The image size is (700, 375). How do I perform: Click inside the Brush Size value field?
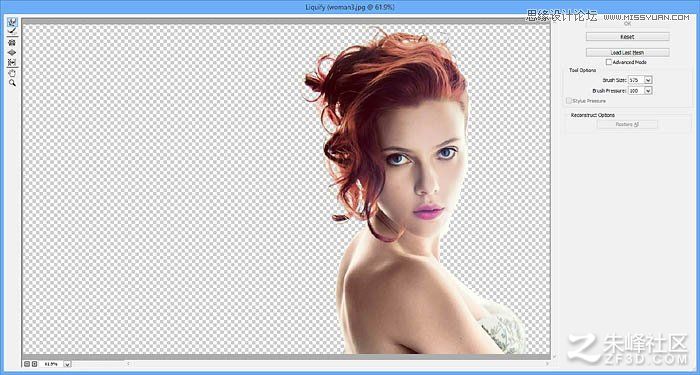[636, 80]
